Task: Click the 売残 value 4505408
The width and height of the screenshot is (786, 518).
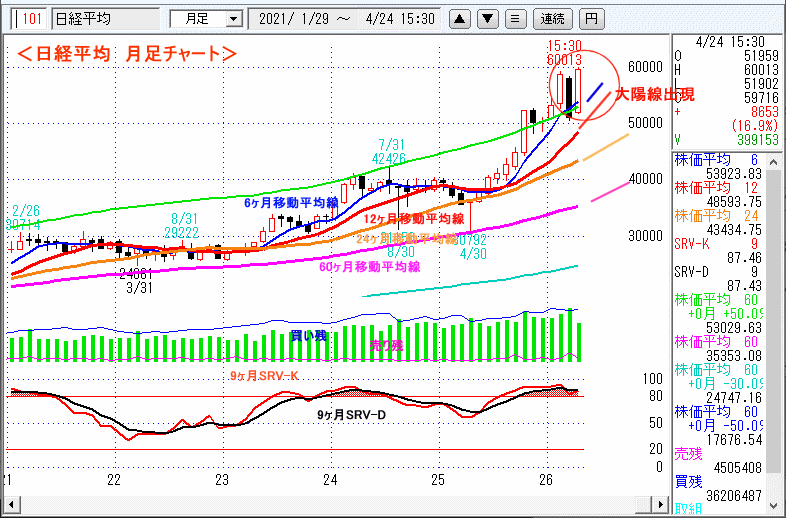Action: (x=737, y=468)
